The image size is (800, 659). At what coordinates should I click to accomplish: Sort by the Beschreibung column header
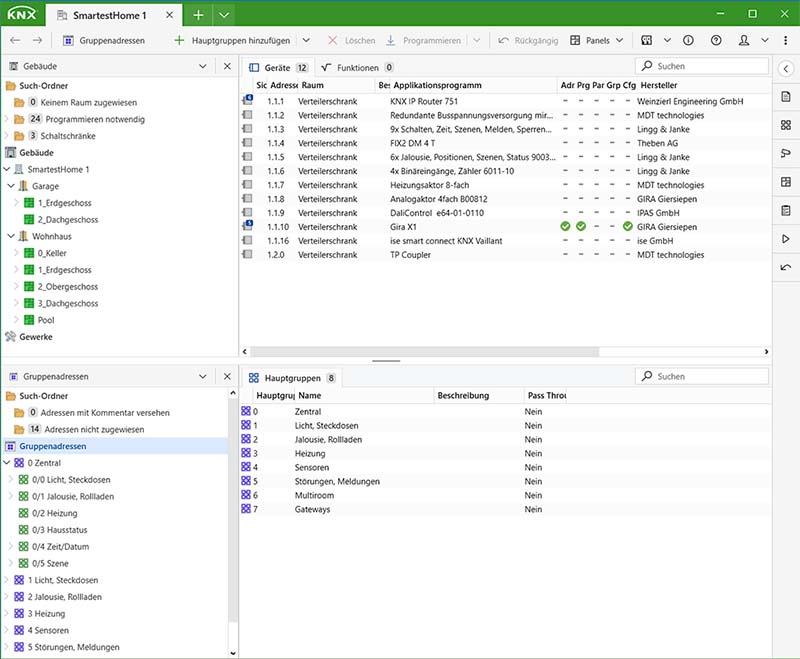(x=463, y=395)
